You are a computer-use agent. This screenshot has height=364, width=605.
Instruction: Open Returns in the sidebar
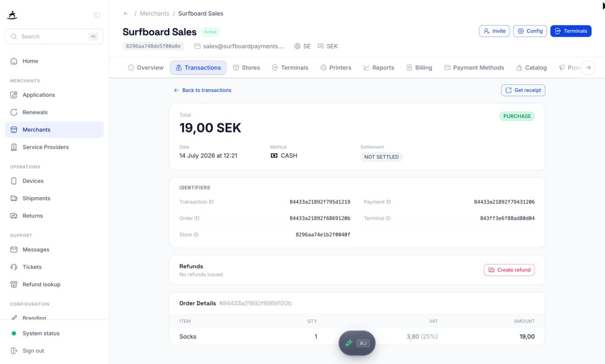point(54,216)
